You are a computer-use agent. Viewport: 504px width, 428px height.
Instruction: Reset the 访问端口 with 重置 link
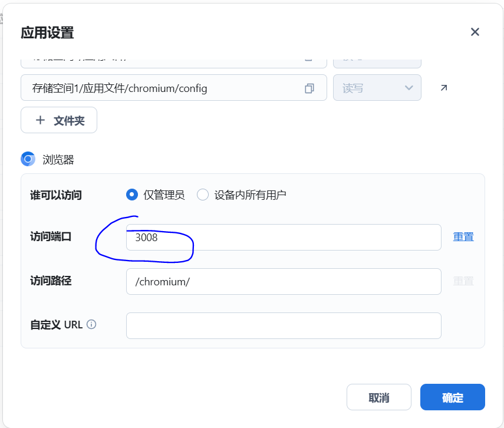click(463, 237)
